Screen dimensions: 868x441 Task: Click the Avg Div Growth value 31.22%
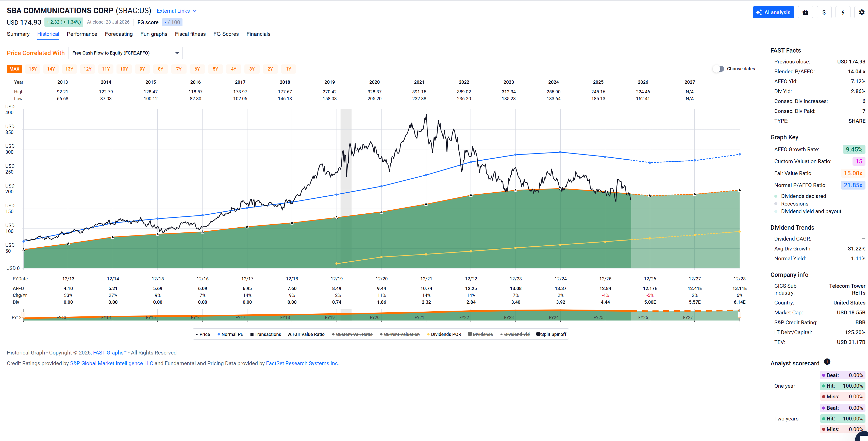857,249
